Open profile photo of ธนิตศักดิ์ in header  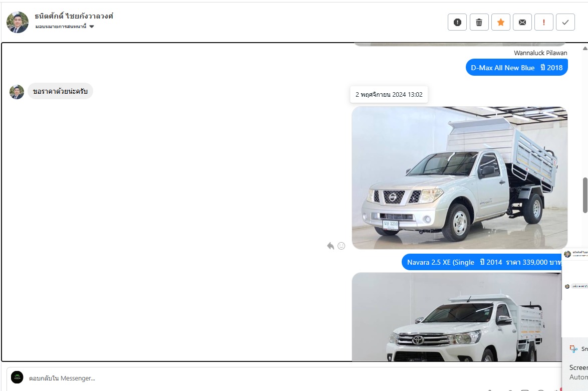point(17,22)
